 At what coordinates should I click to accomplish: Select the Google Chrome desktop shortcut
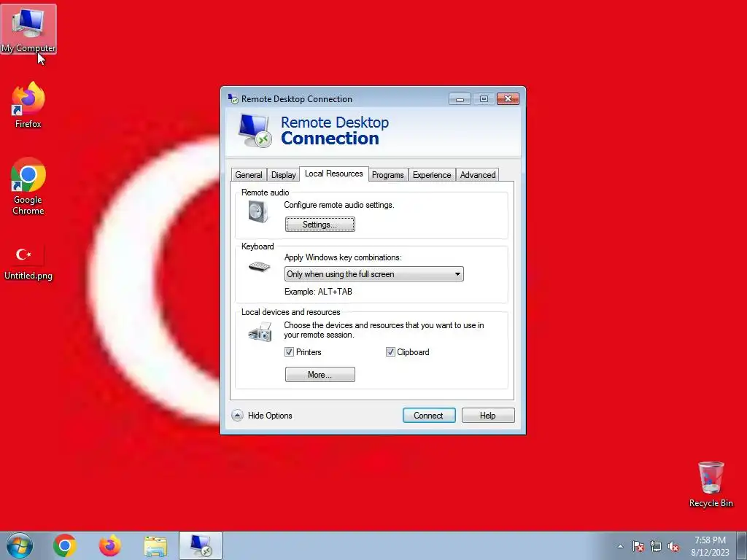[x=28, y=186]
